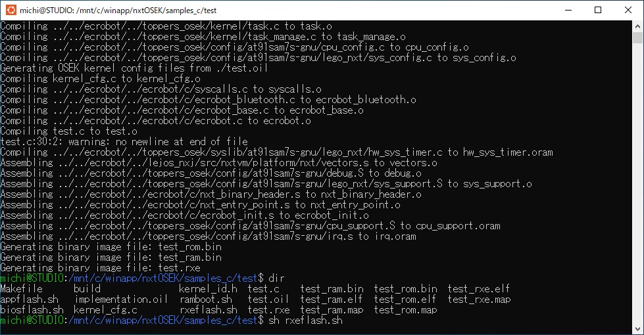Click the test.rxe file in dir output
This screenshot has width=644, height=335.
click(268, 309)
